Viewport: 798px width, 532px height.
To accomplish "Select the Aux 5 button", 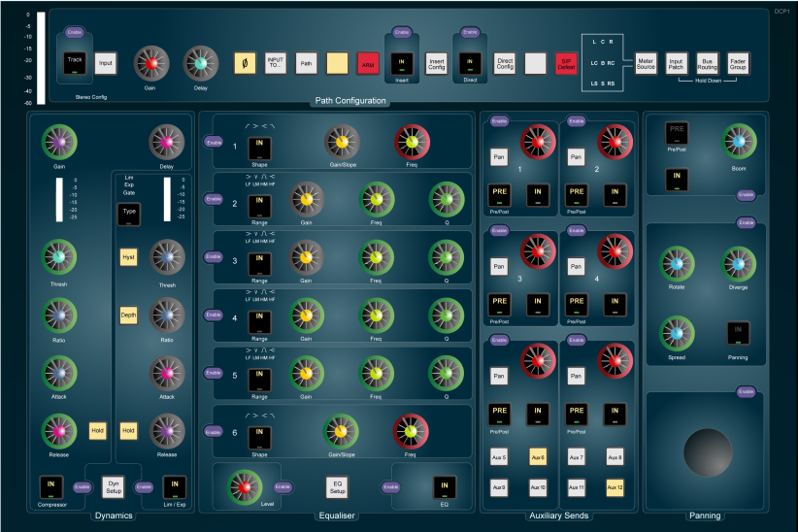I will click(499, 457).
